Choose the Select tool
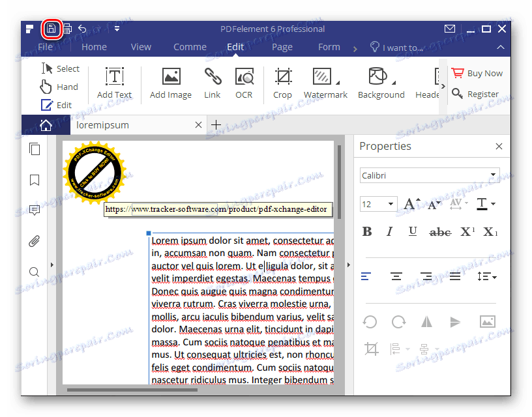 [x=61, y=68]
